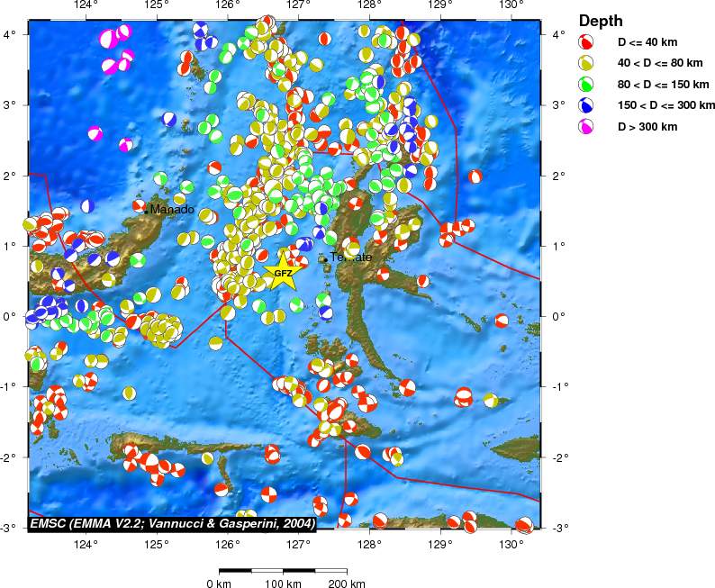Click the 'D <= 40 km' legend text
Screen dimensions: 715x588
(647, 42)
